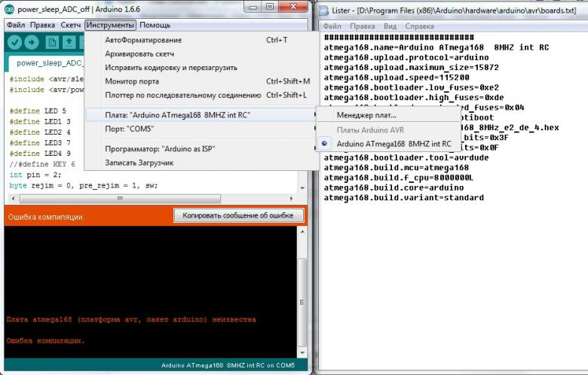
Task: Open the Справка menu in Lister
Action: pos(419,26)
